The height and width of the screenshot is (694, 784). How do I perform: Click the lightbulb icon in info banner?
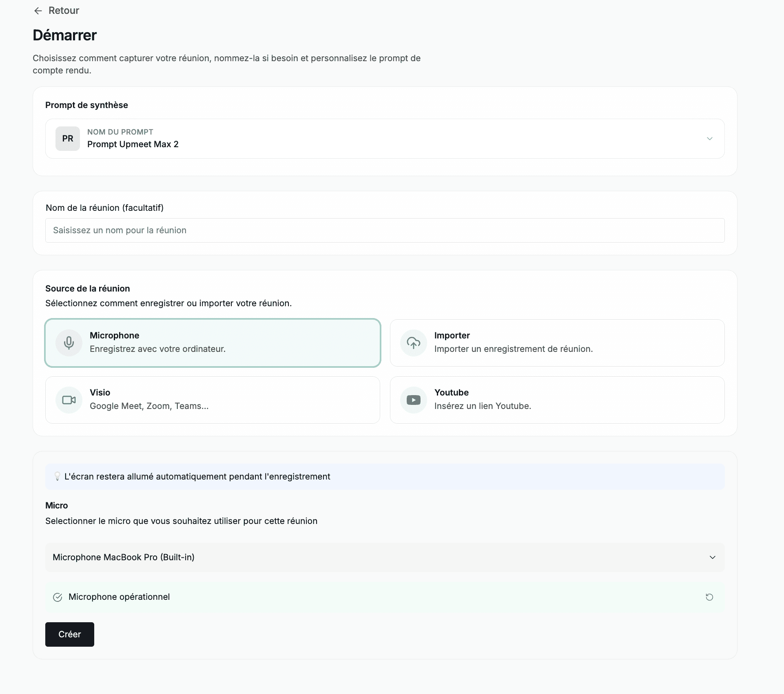pos(58,476)
